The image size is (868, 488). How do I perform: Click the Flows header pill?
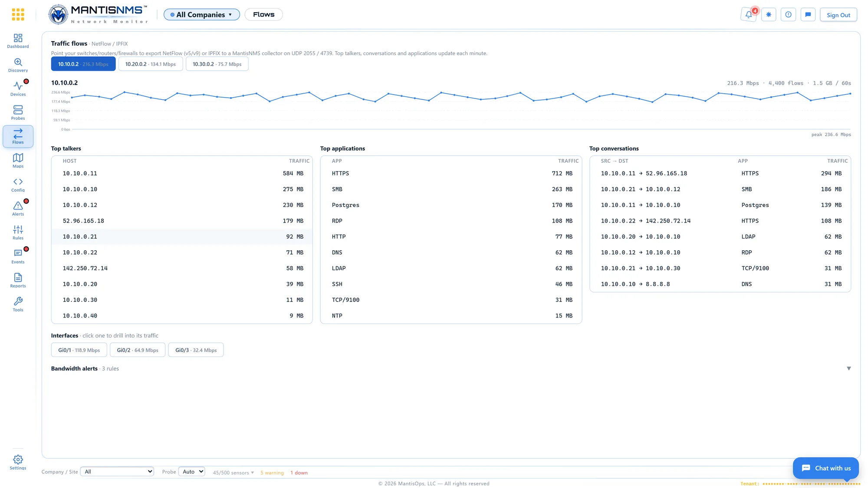coord(263,14)
